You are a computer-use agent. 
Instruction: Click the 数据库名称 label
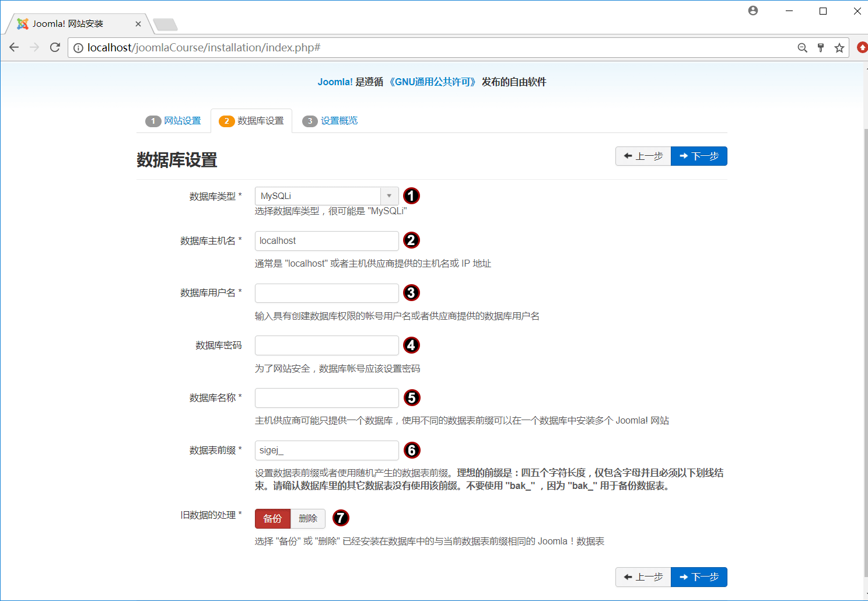coord(215,398)
